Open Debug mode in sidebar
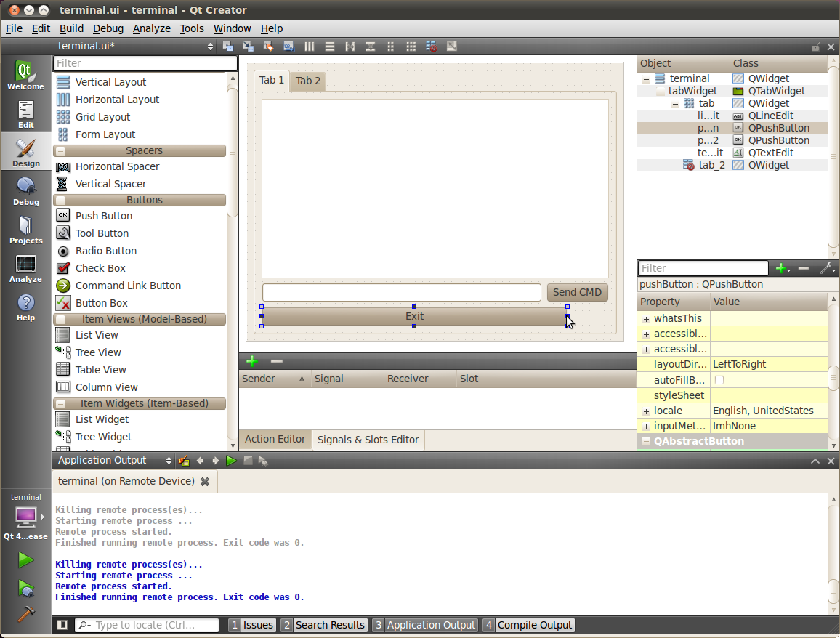Viewport: 840px width, 638px height. (25, 192)
